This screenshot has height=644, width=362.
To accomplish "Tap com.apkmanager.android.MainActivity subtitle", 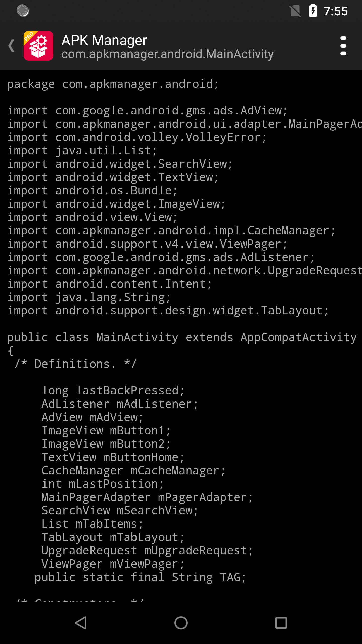I will (x=167, y=54).
